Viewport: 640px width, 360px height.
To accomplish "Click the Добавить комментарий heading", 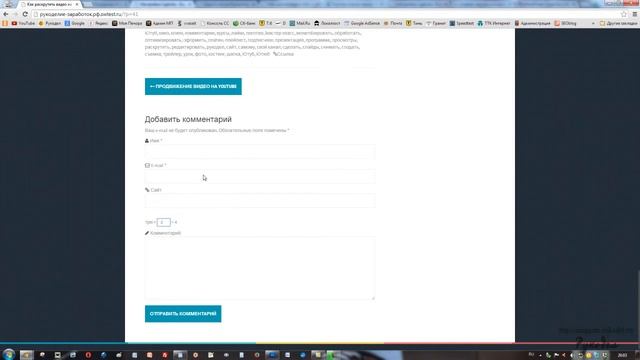I will 188,119.
